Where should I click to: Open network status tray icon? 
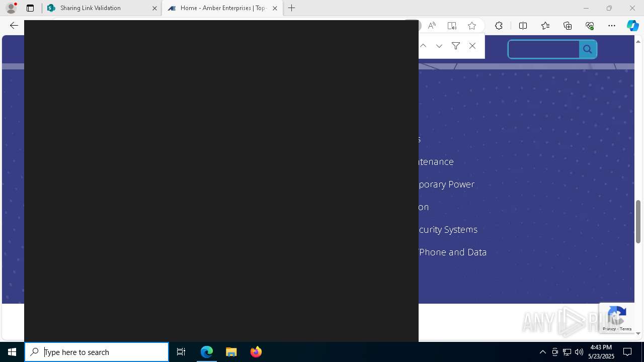coord(567,352)
